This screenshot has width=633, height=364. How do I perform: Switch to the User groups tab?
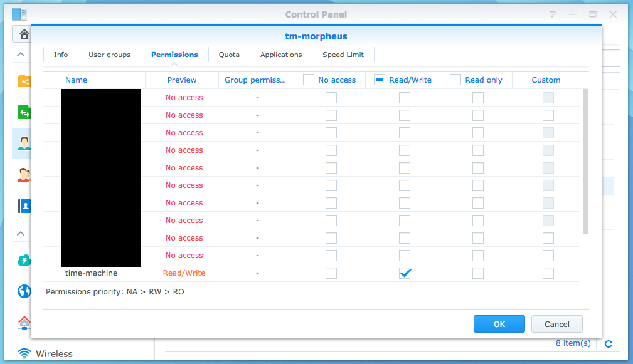click(x=109, y=55)
